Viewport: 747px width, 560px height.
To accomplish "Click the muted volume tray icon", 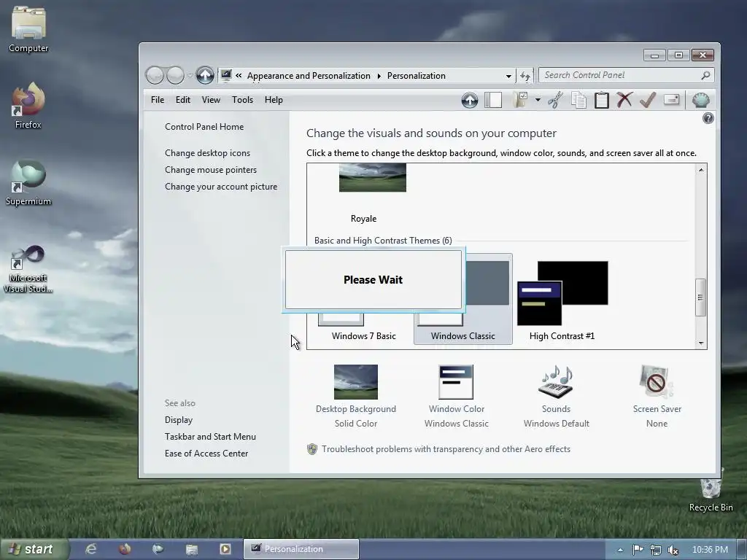I will coord(673,550).
